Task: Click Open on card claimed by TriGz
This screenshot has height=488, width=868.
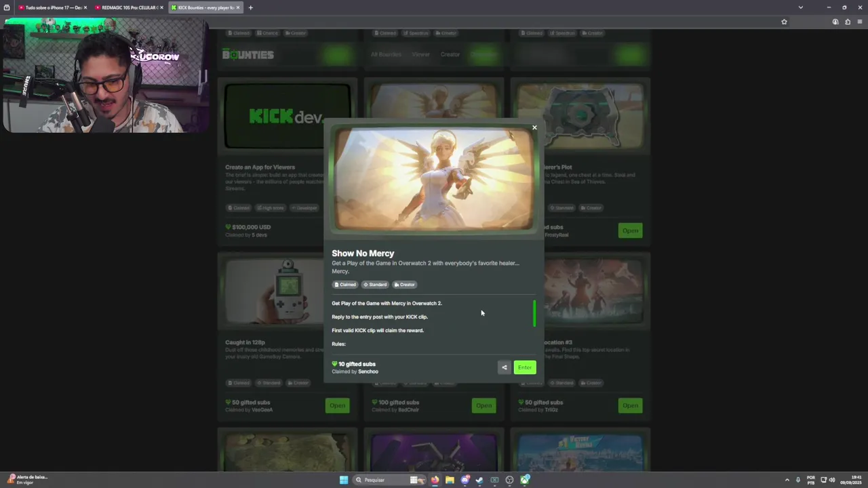Action: [x=630, y=405]
